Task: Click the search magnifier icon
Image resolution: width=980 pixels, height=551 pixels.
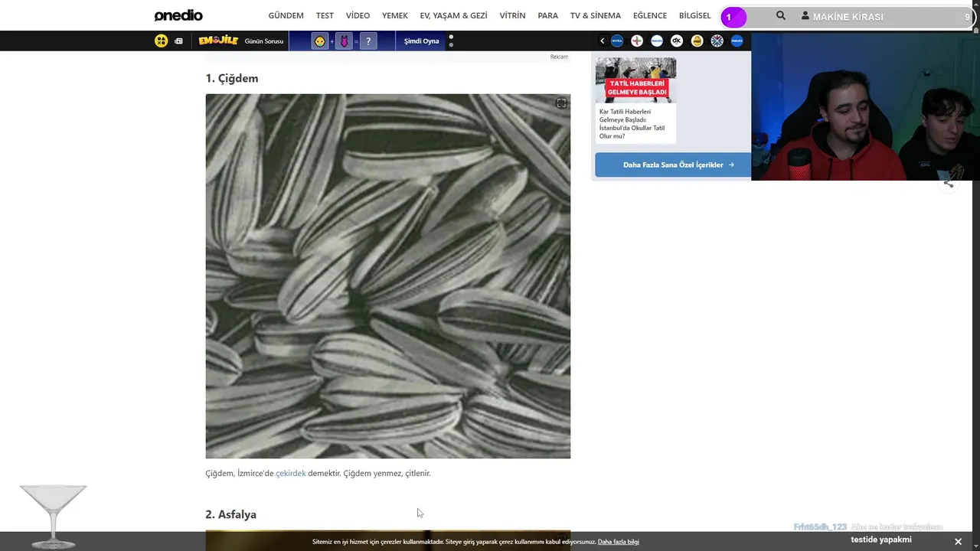Action: 781,15
